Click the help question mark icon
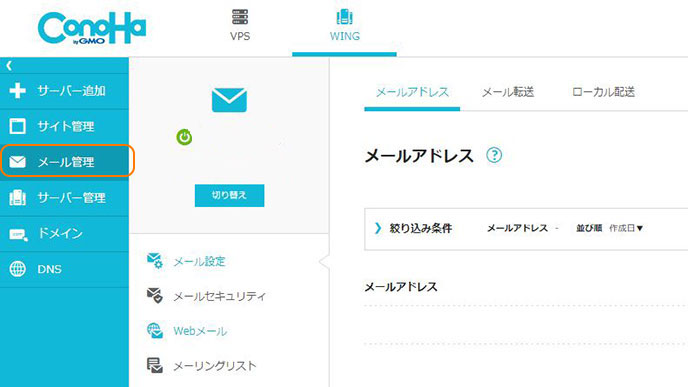The width and height of the screenshot is (688, 387). click(494, 155)
